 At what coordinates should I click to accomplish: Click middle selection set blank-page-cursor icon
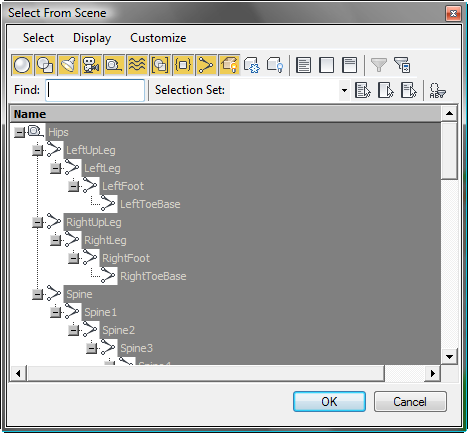coord(385,90)
